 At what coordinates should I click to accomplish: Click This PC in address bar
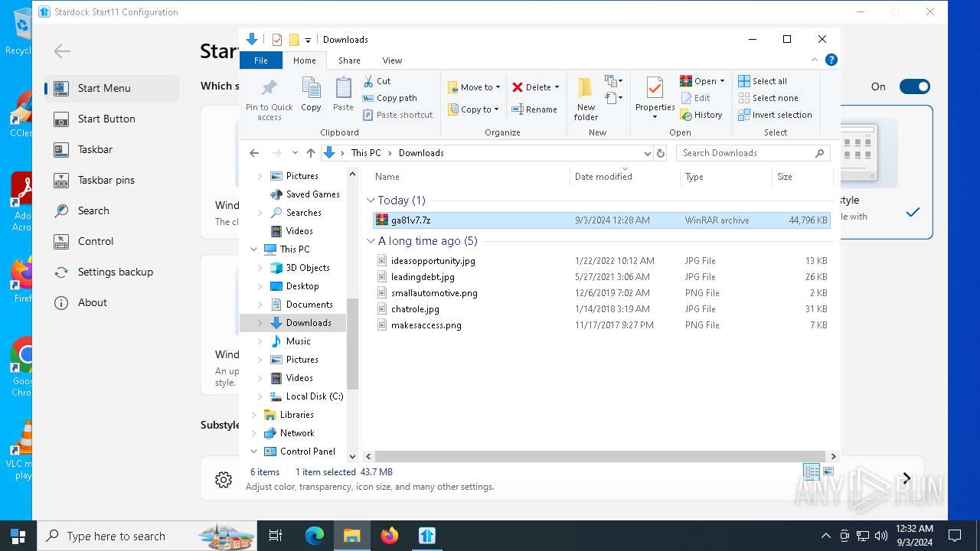pyautogui.click(x=366, y=153)
